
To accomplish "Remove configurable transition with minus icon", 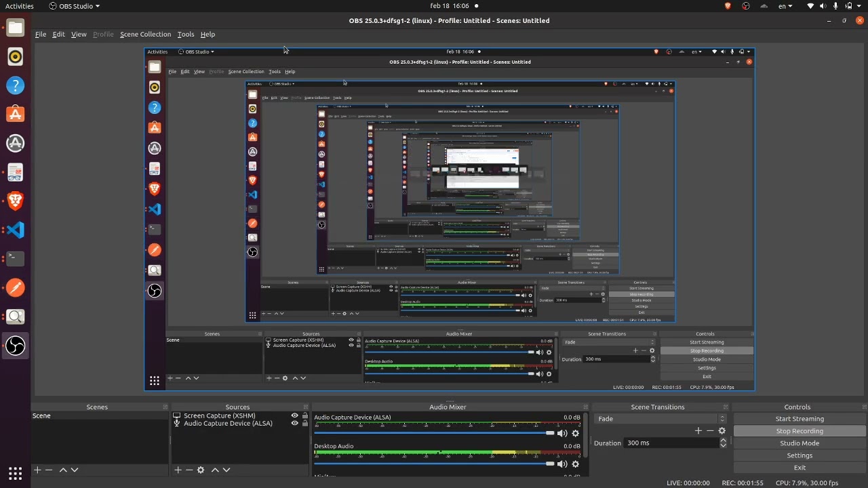I will pos(710,431).
